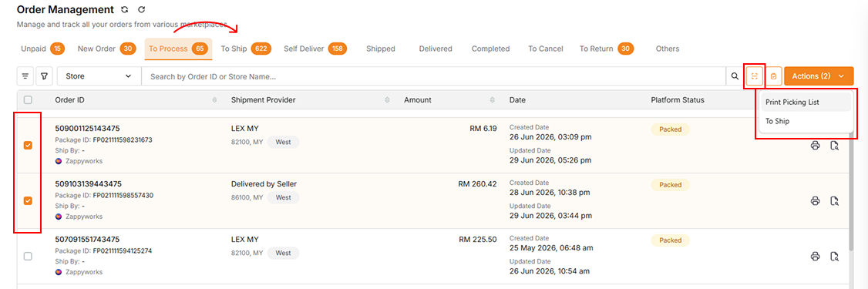Click the Date column header

(517, 100)
